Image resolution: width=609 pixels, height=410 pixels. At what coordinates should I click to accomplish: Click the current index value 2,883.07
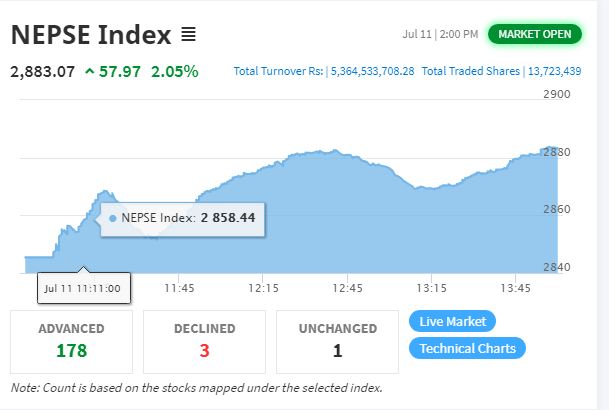pos(43,72)
